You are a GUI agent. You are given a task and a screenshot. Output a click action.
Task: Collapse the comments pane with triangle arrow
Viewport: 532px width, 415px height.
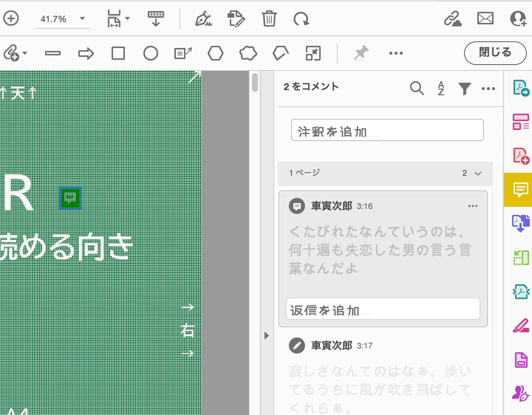click(267, 336)
